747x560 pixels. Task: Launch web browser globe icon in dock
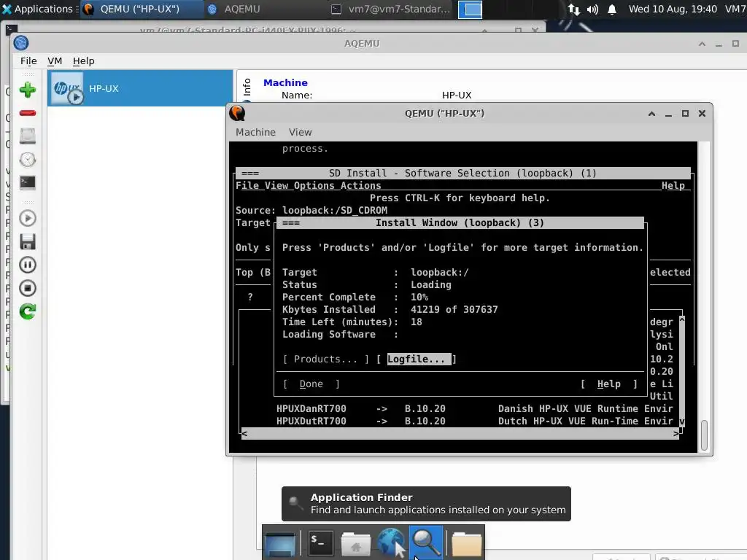tap(391, 542)
